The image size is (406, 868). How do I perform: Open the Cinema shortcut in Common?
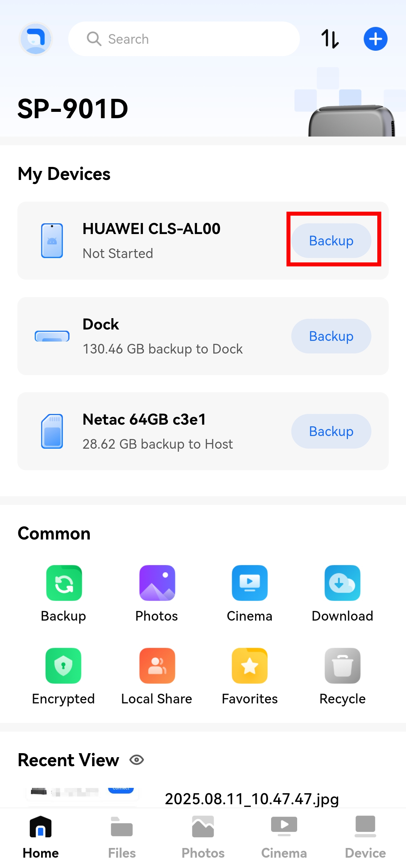pyautogui.click(x=250, y=583)
